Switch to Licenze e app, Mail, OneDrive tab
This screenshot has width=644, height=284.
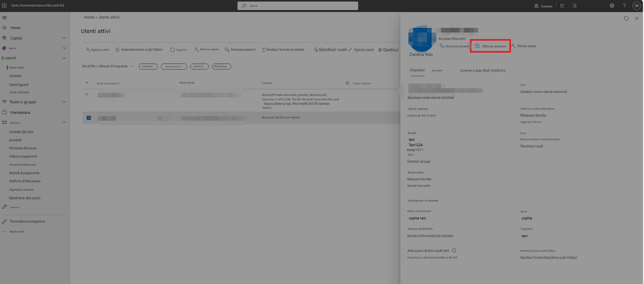(x=482, y=70)
